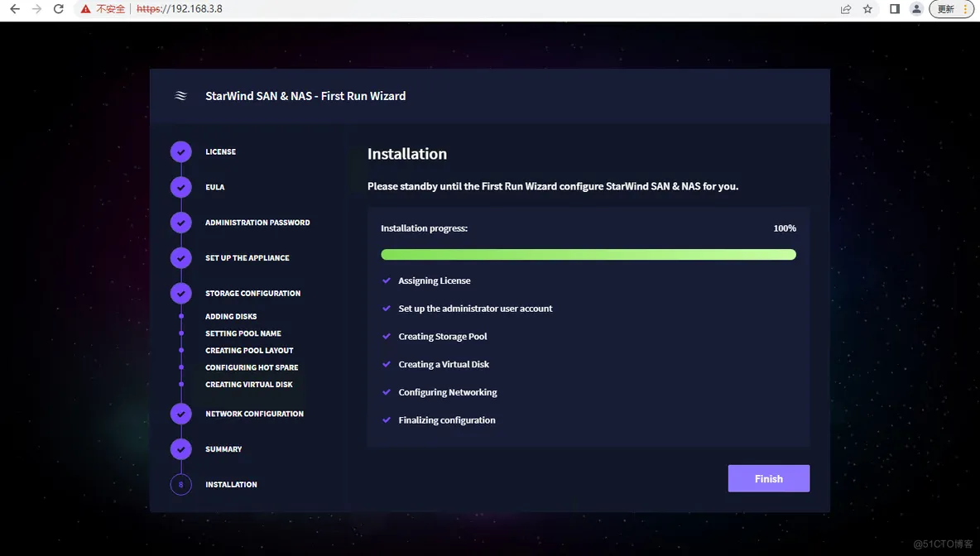Click the Creating Storage Pool text
The image size is (980, 556).
pos(443,336)
